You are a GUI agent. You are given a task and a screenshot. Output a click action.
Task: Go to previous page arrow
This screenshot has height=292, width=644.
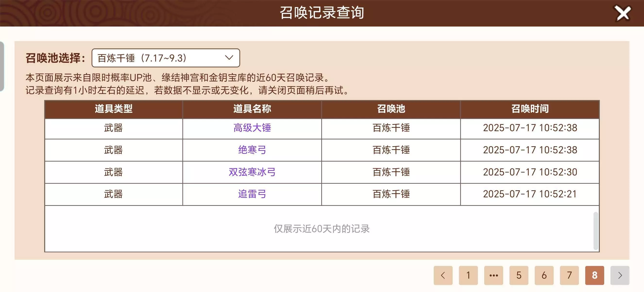coord(443,275)
